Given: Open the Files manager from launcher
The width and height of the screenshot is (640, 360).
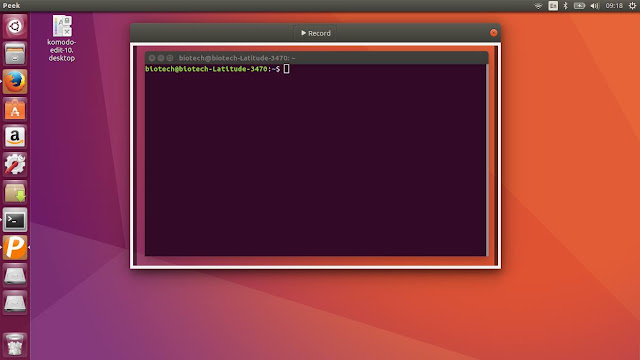Looking at the screenshot, I should coord(15,54).
